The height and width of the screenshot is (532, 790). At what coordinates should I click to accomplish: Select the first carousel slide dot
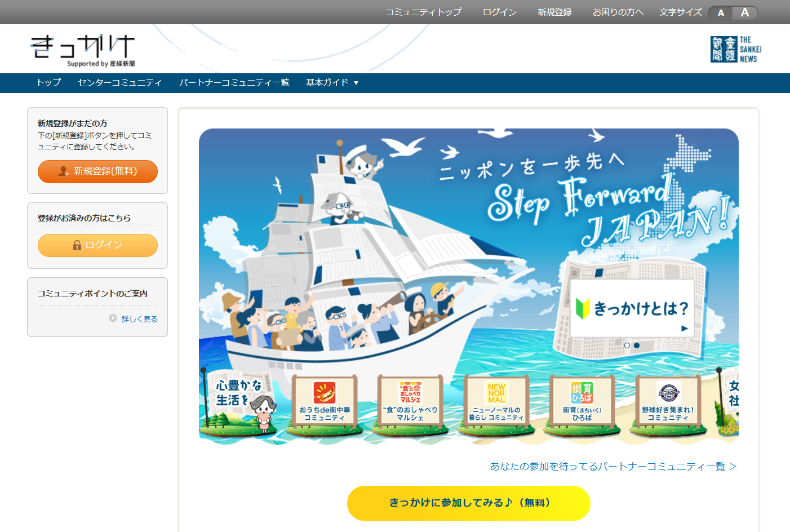[x=627, y=345]
